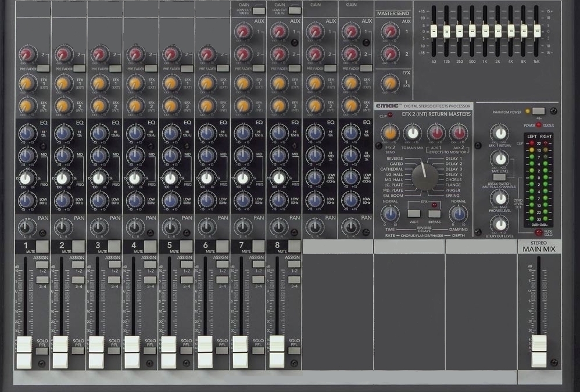
Task: Assign channel 3 to bus 3-4
Action: [x=114, y=279]
